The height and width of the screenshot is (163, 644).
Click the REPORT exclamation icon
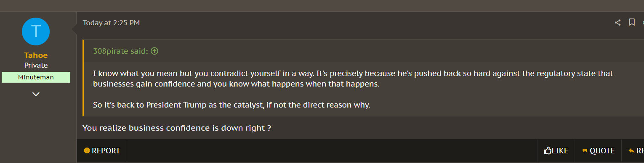point(87,150)
